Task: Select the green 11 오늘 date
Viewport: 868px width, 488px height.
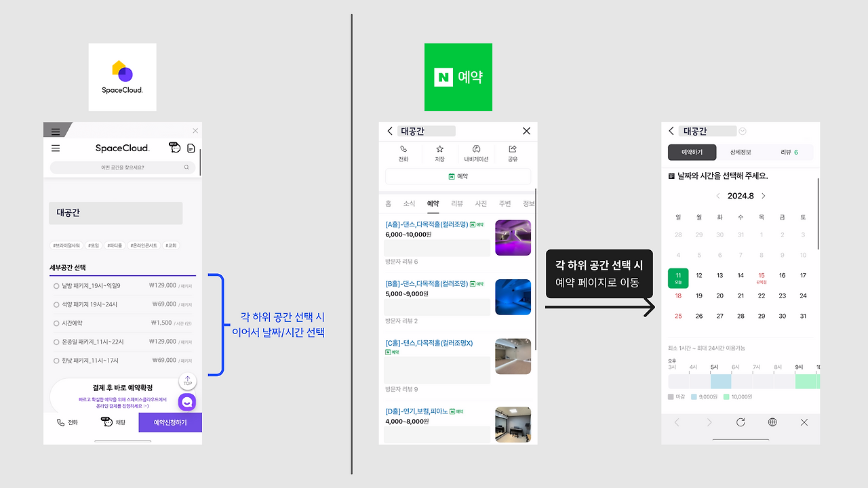Action: coord(678,278)
